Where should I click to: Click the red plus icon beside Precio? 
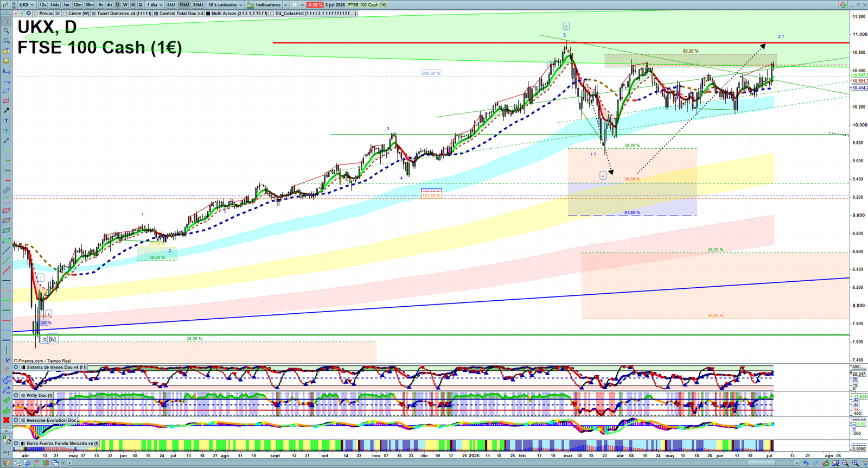[x=16, y=13]
